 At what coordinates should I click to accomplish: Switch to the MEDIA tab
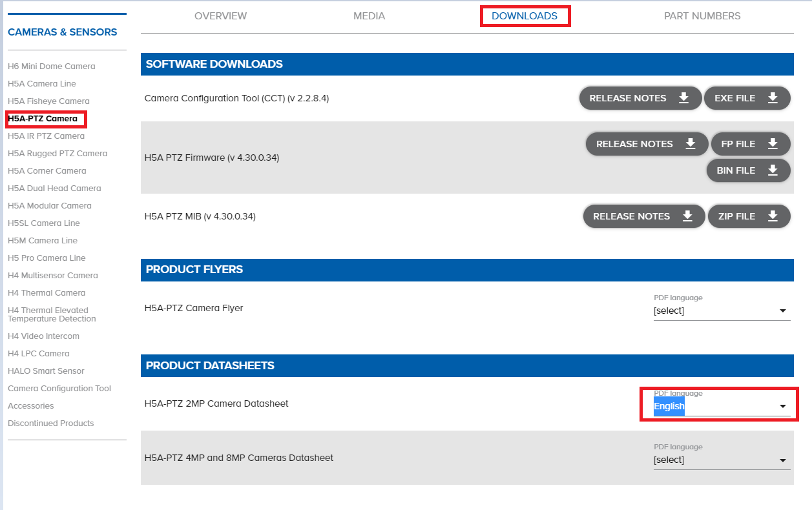(369, 15)
